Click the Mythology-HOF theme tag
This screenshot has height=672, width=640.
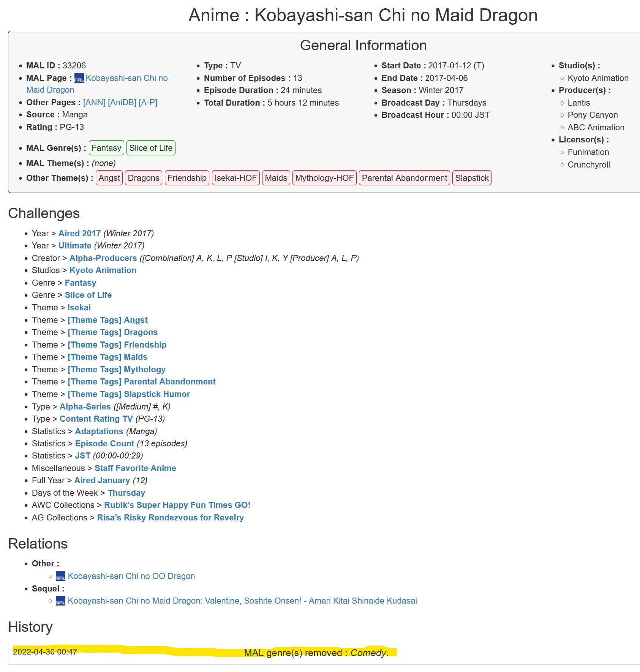pyautogui.click(x=324, y=178)
